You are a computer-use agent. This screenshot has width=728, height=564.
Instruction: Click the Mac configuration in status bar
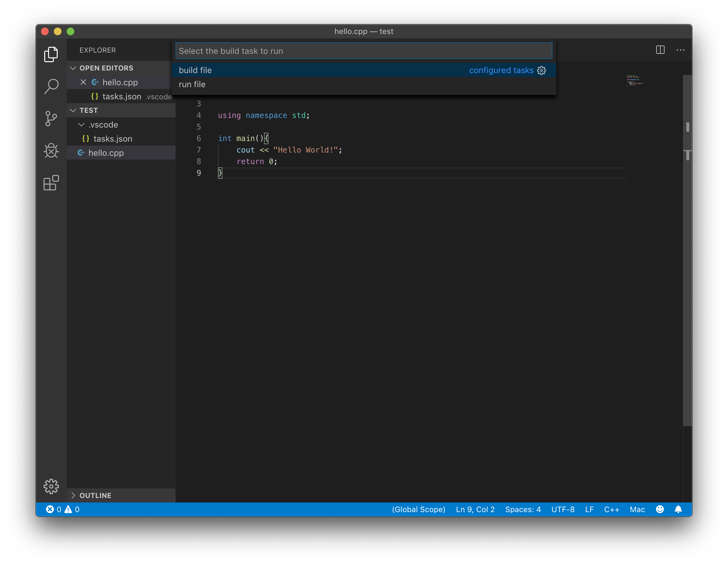tap(637, 509)
